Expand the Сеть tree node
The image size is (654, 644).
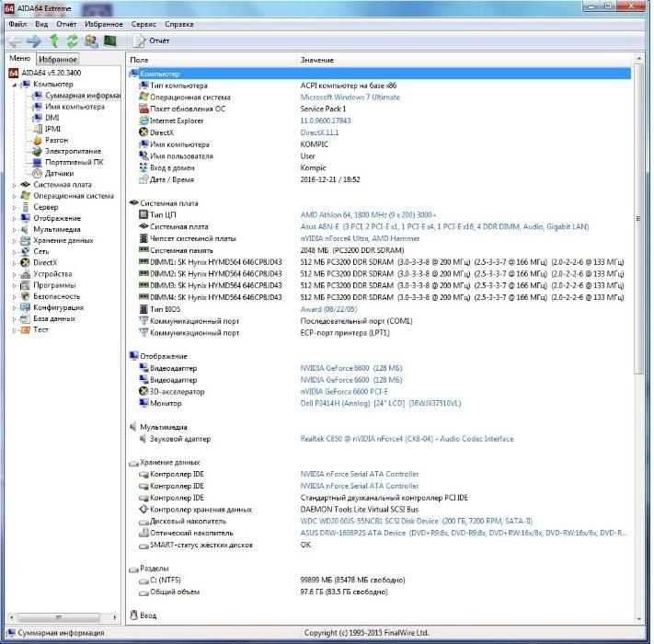pos(14,252)
